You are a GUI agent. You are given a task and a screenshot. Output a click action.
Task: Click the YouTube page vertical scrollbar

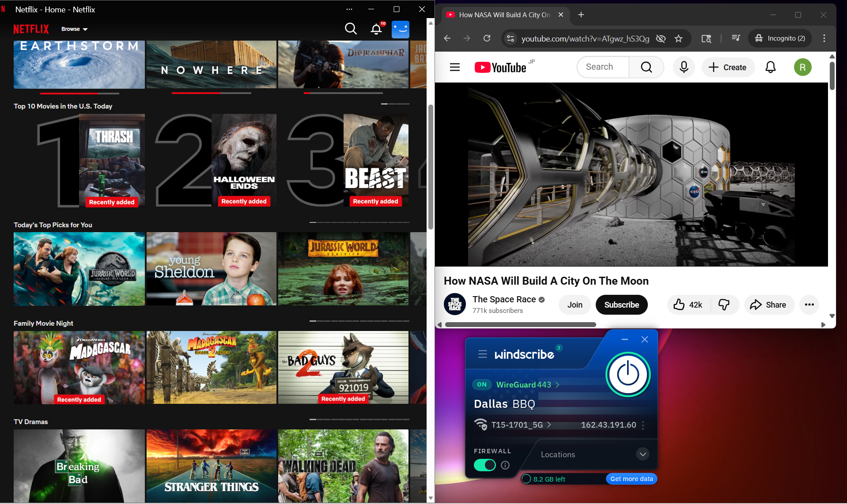point(832,75)
